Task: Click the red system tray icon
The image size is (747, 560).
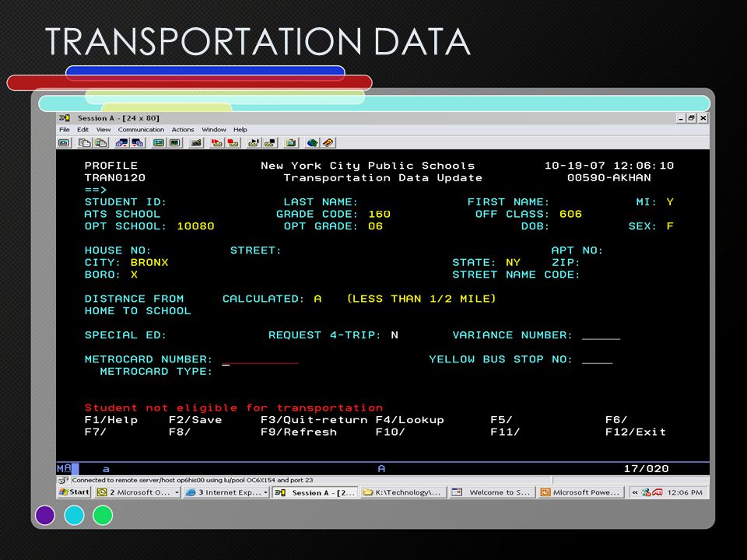Action: 658,492
